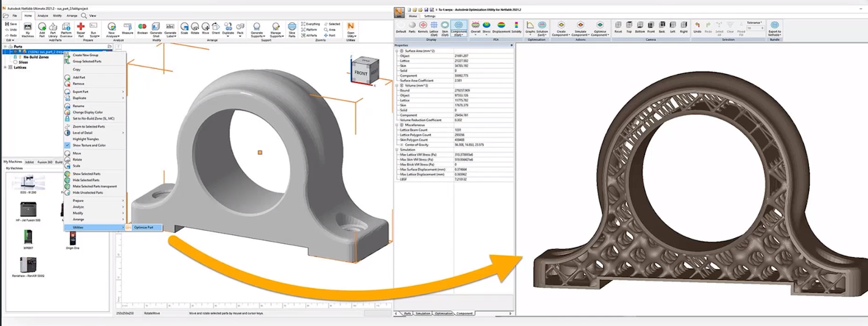This screenshot has height=326, width=868.
Task: Toggle Highlight Triangles in context menu
Action: coord(85,139)
